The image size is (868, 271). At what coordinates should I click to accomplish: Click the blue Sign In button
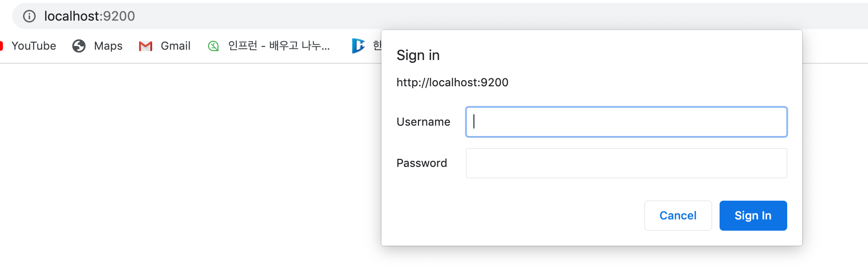(x=753, y=216)
